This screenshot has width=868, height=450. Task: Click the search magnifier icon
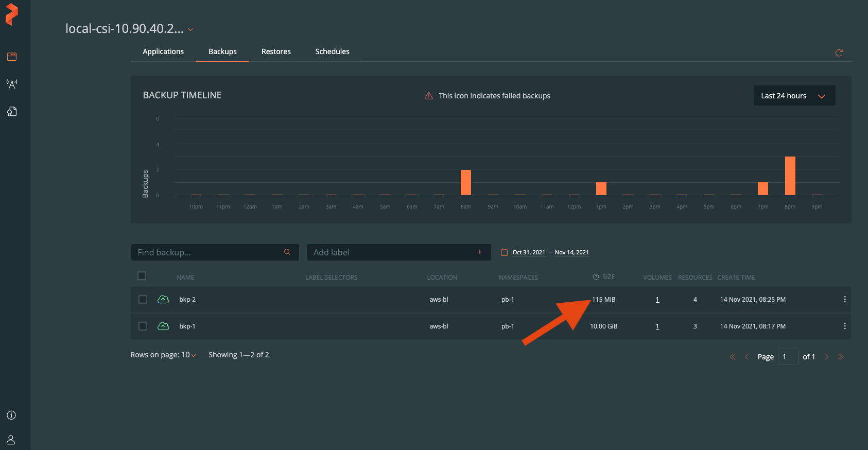coord(287,252)
